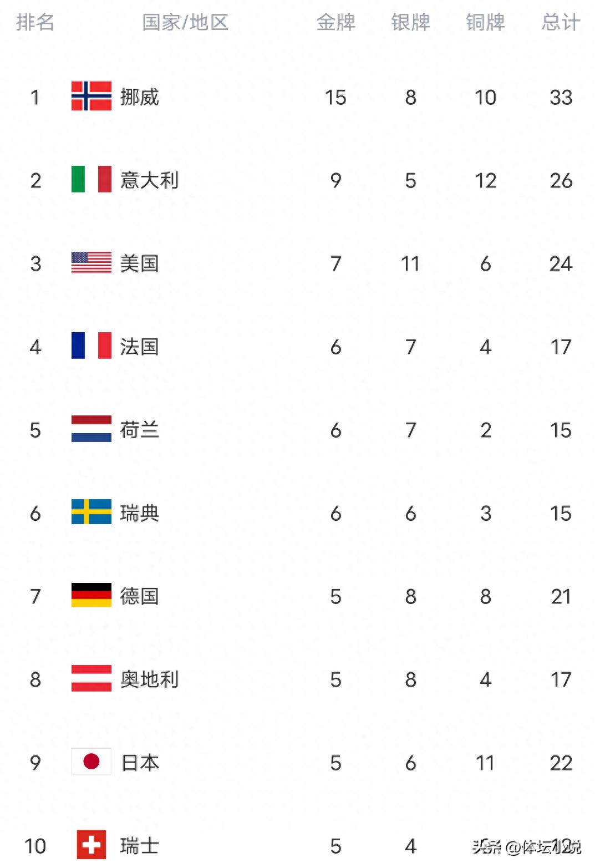Click the Sweden flag icon

pos(91,512)
